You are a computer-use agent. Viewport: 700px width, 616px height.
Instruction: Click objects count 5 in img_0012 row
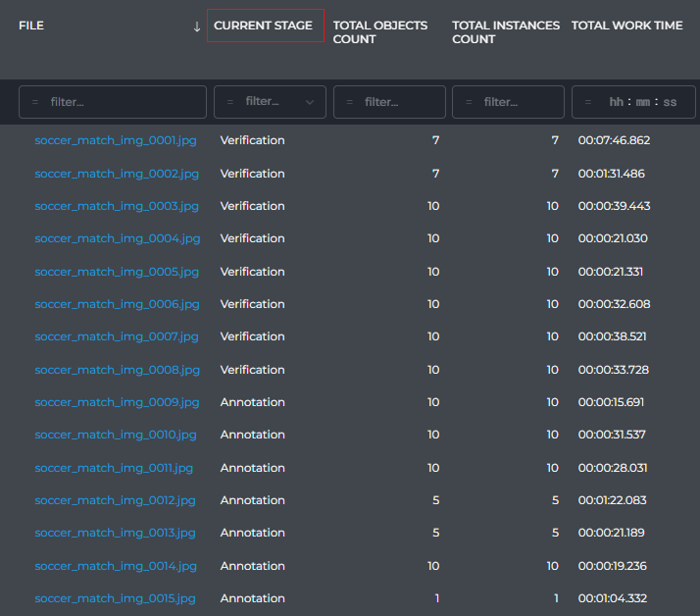click(435, 500)
